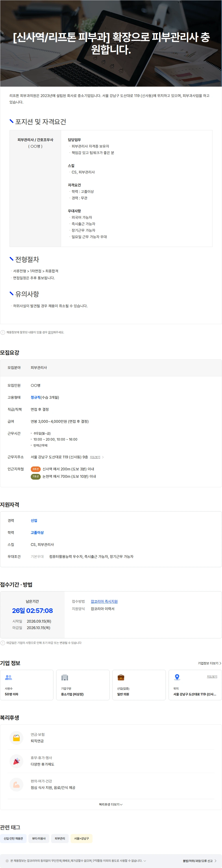The width and height of the screenshot is (222, 868).
Task: Click the 신사역 에서 200m station text
Action: coord(68,469)
